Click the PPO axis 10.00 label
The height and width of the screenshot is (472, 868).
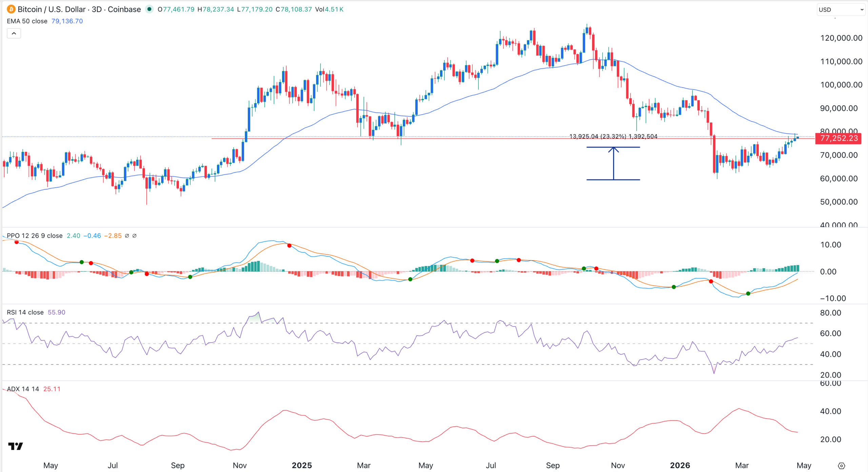(x=830, y=245)
